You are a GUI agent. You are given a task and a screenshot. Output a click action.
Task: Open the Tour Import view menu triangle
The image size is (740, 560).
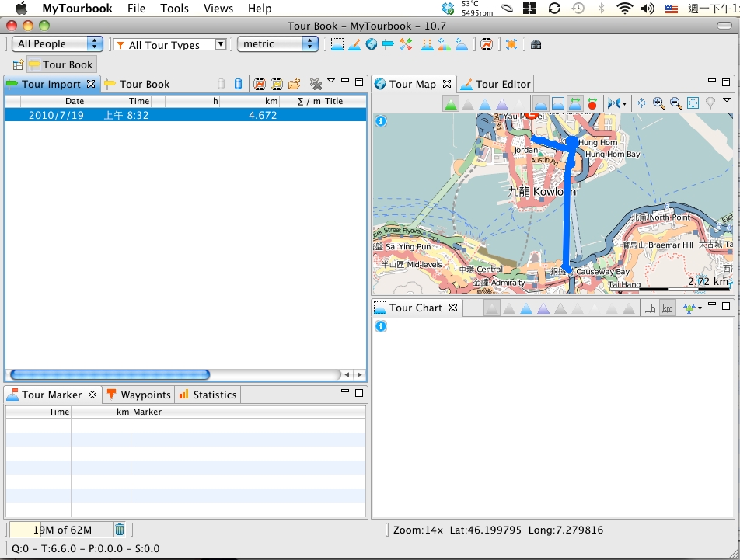click(331, 81)
